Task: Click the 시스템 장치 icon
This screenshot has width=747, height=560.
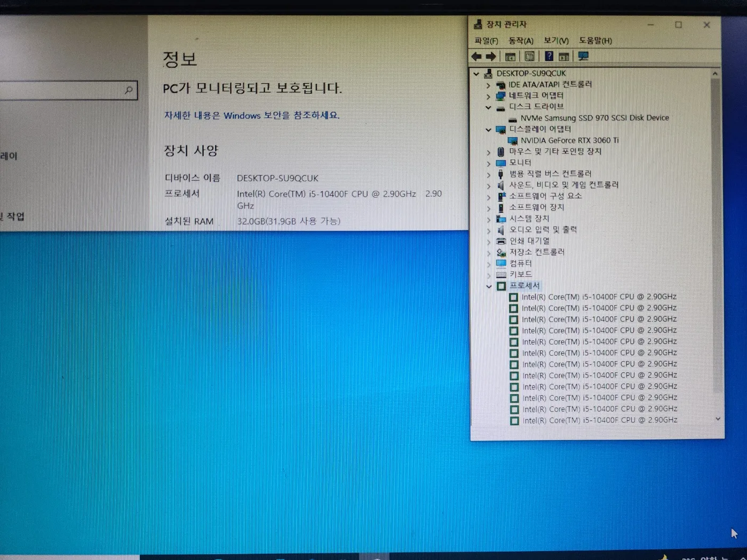Action: (501, 219)
